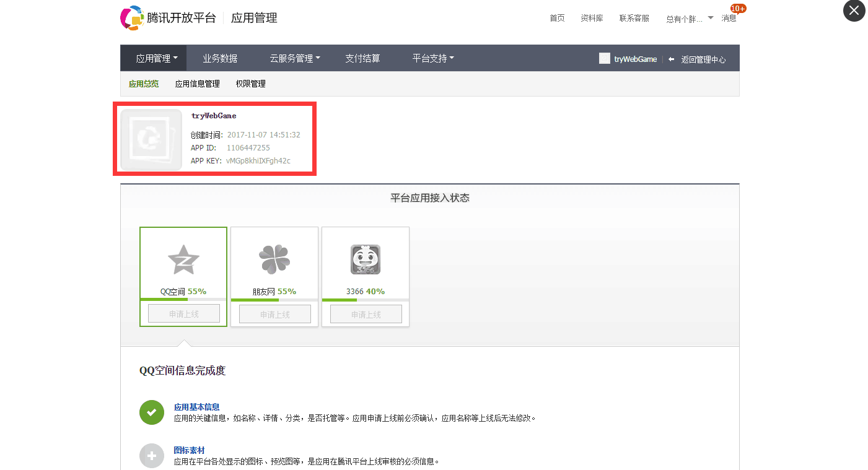Click the back arrow beside 返回管理中心
The width and height of the screenshot is (868, 470).
pyautogui.click(x=672, y=58)
